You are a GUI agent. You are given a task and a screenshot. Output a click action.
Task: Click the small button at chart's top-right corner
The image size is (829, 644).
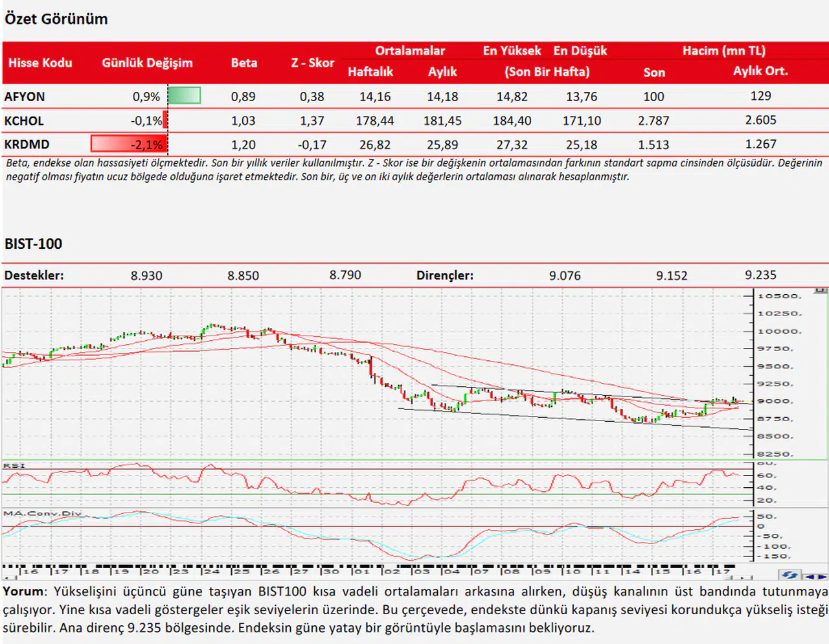point(821,291)
